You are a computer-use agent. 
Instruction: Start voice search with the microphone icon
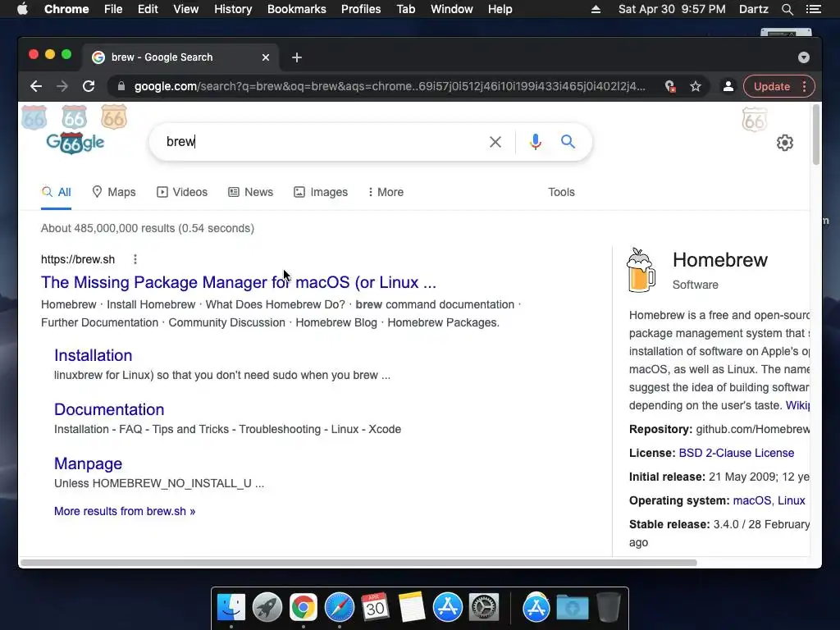[x=535, y=142]
